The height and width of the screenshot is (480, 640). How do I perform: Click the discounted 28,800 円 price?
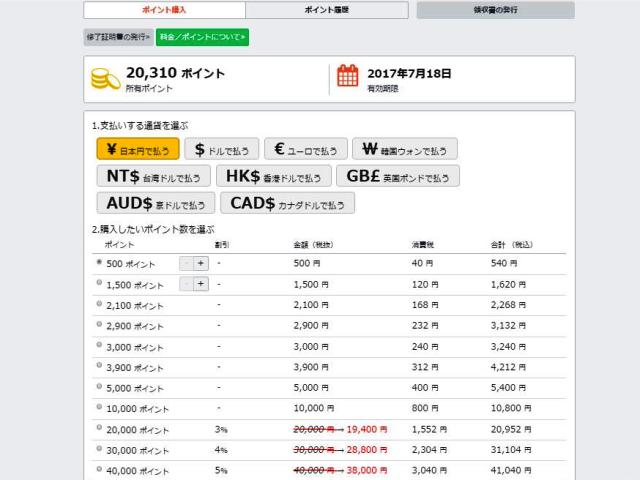(367, 450)
